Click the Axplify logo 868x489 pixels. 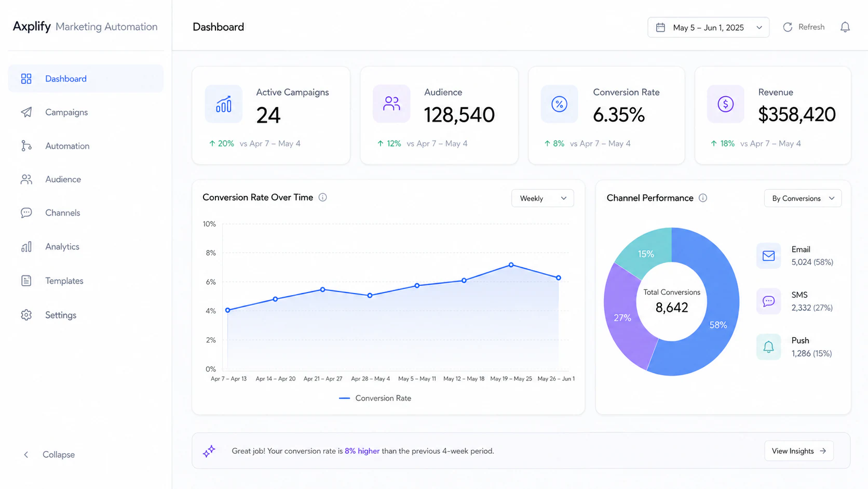tap(32, 27)
